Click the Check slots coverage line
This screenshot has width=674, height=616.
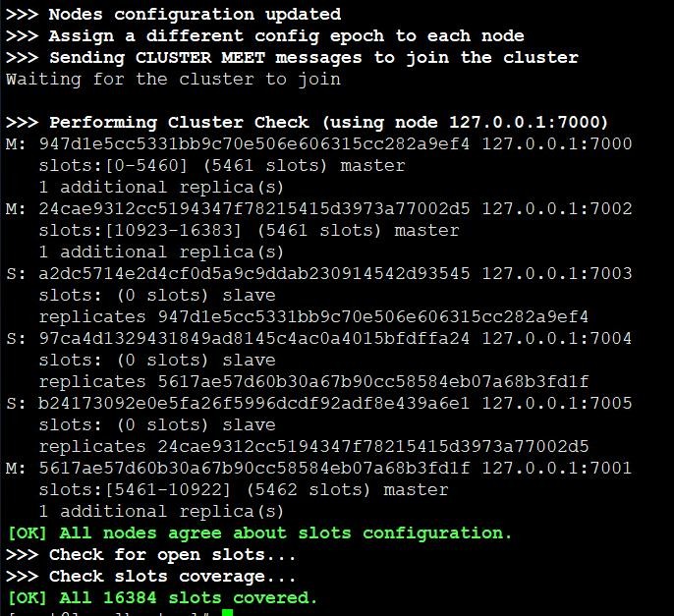pos(151,576)
